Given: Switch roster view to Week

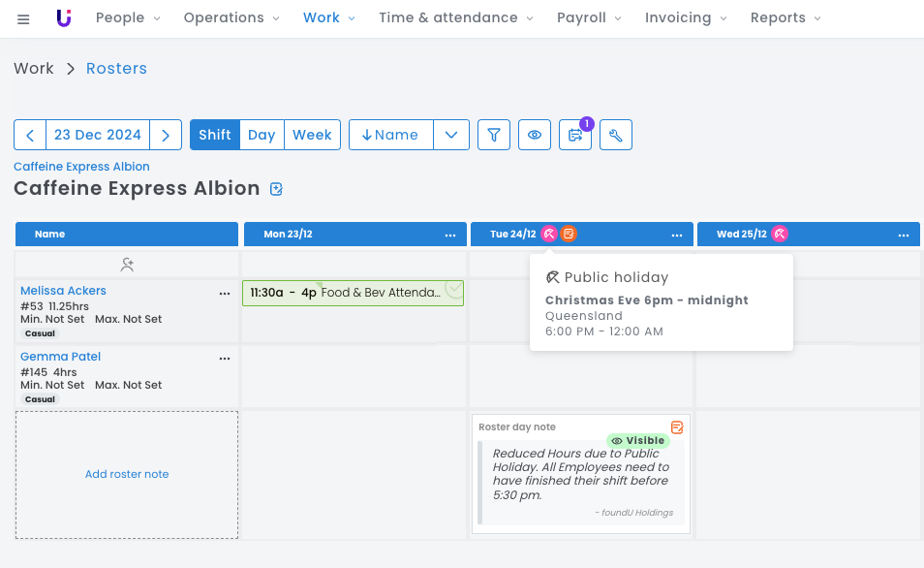Looking at the screenshot, I should pos(312,135).
